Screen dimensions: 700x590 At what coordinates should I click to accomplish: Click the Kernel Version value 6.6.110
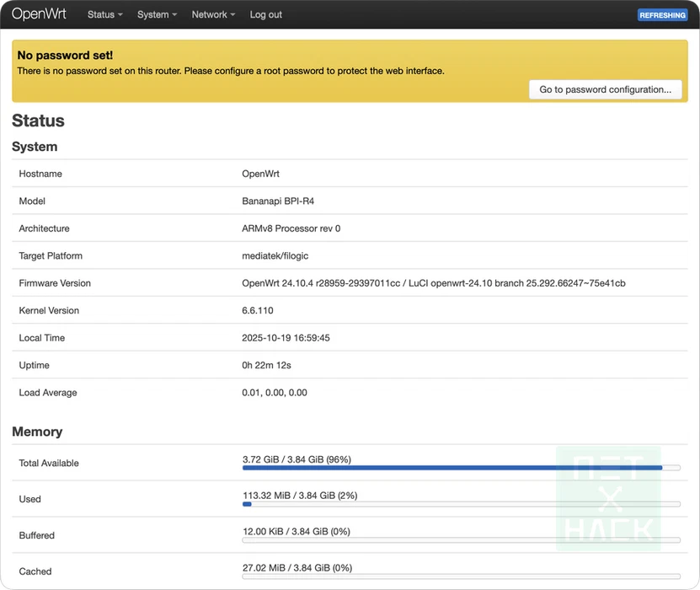click(258, 310)
